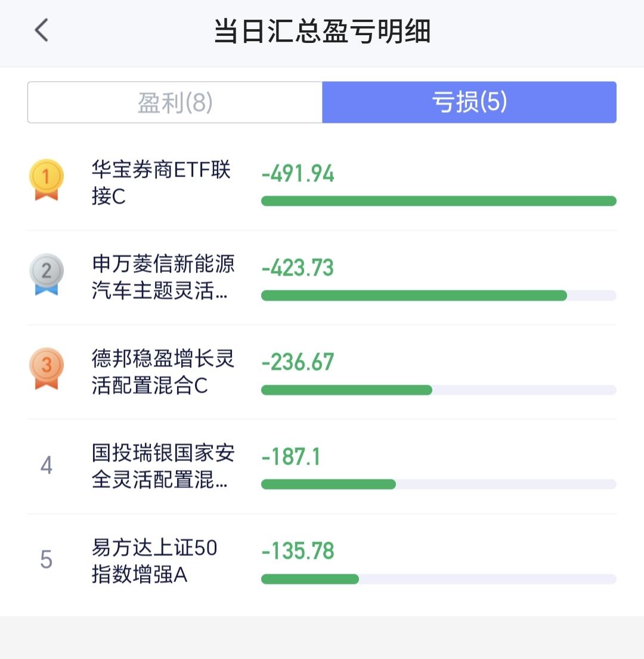Click the -423.73 loss amount
The image size is (644, 659).
click(298, 268)
